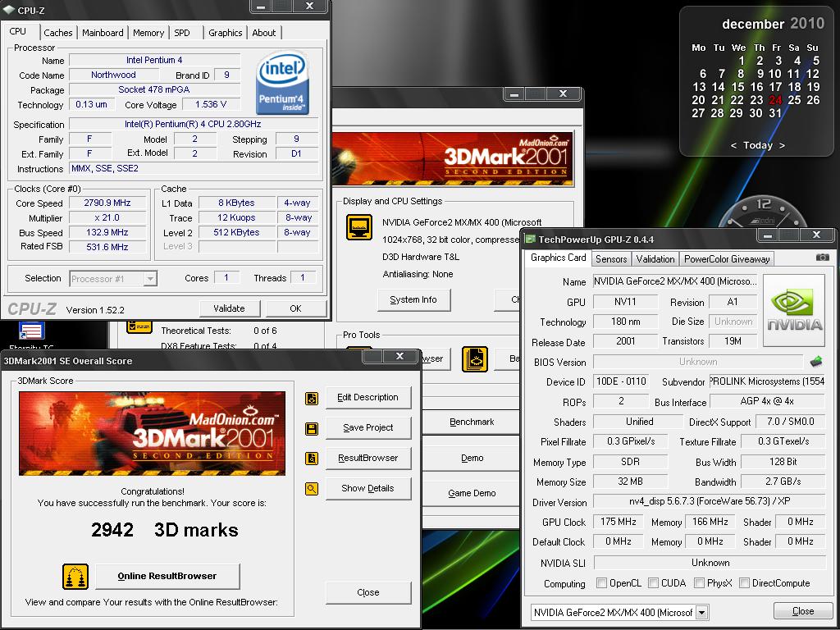Click the Bus Interface value AGP 4x @ 4x

coord(767,401)
